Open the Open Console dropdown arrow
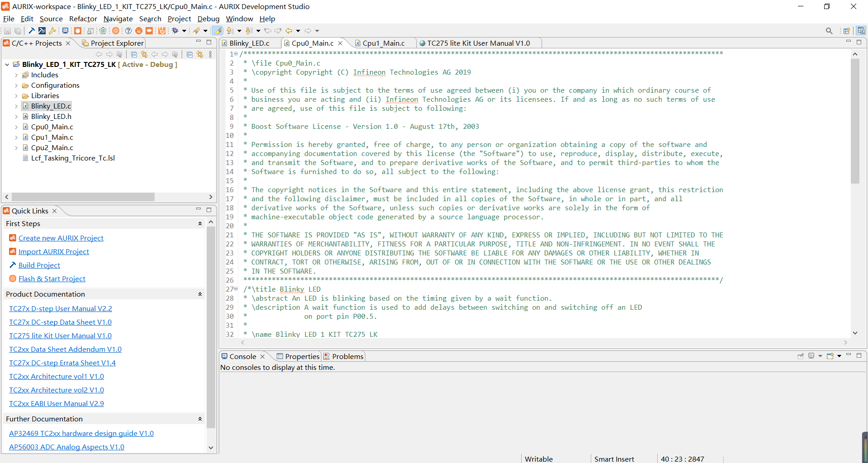 pos(839,356)
